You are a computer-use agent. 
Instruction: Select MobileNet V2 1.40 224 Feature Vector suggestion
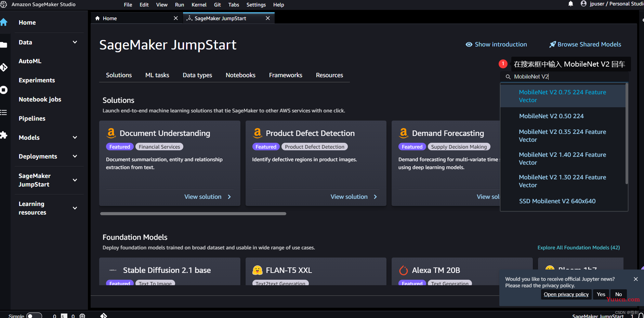563,158
